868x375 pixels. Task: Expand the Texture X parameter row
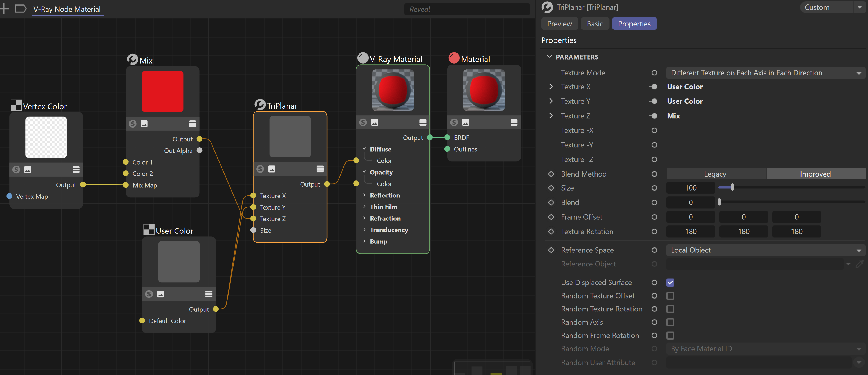551,87
